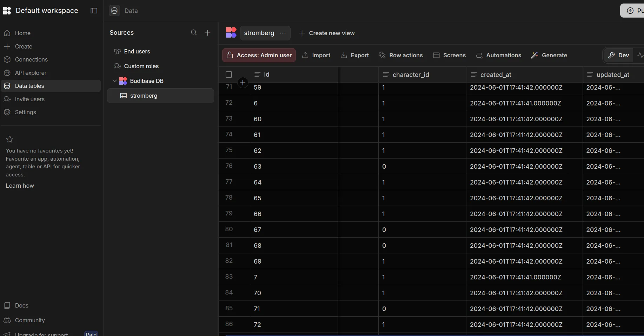Switch to Dev mode toggle
The width and height of the screenshot is (644, 336).
pos(618,55)
